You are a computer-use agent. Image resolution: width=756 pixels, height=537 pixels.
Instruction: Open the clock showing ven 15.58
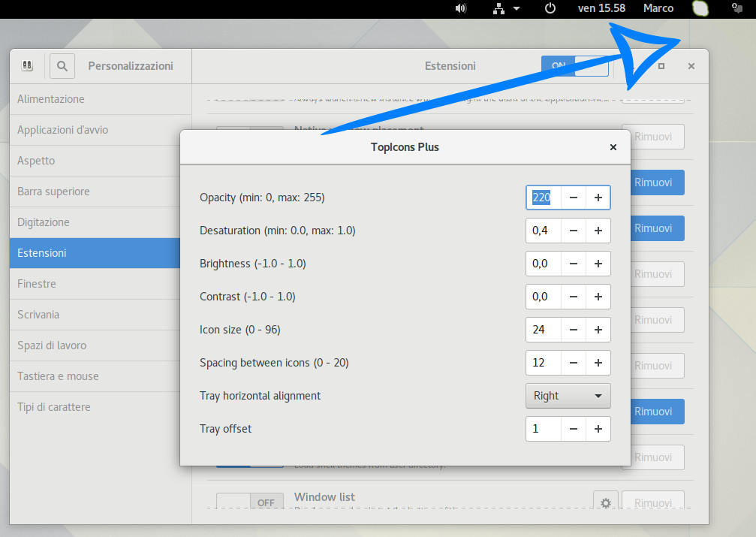click(601, 8)
